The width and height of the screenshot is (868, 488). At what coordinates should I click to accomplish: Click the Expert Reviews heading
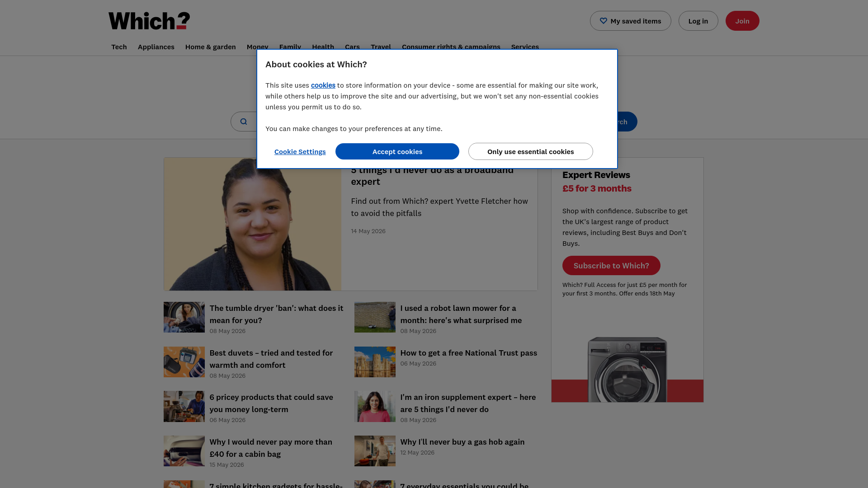(x=596, y=174)
